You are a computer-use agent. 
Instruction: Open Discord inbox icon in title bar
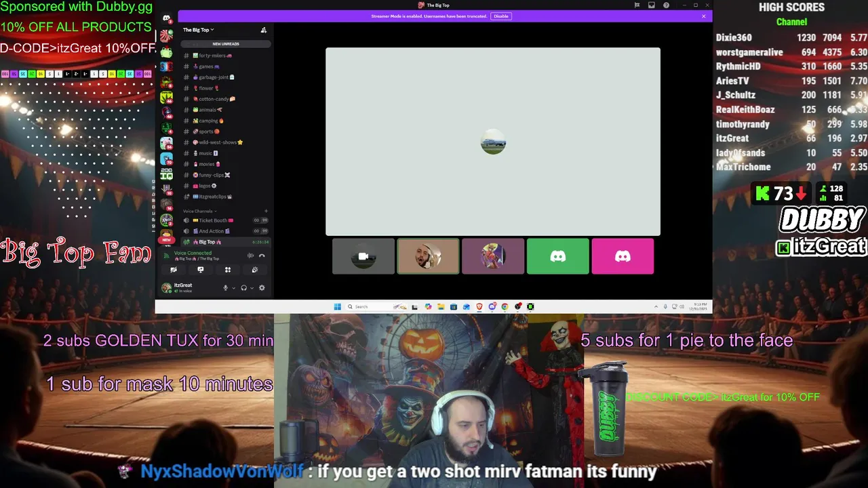[652, 5]
